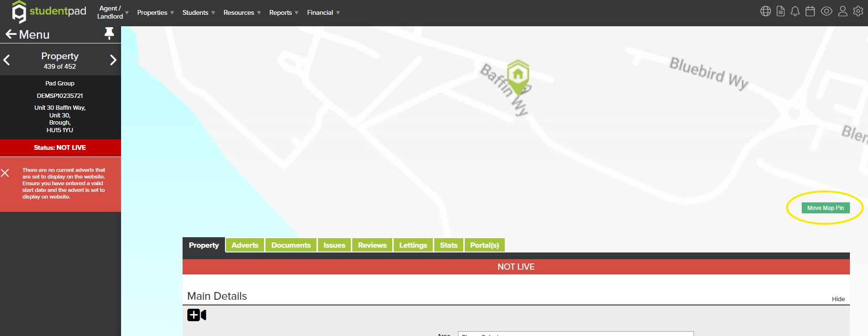The image size is (868, 336).
Task: Open the Students dropdown menu
Action: tap(198, 13)
